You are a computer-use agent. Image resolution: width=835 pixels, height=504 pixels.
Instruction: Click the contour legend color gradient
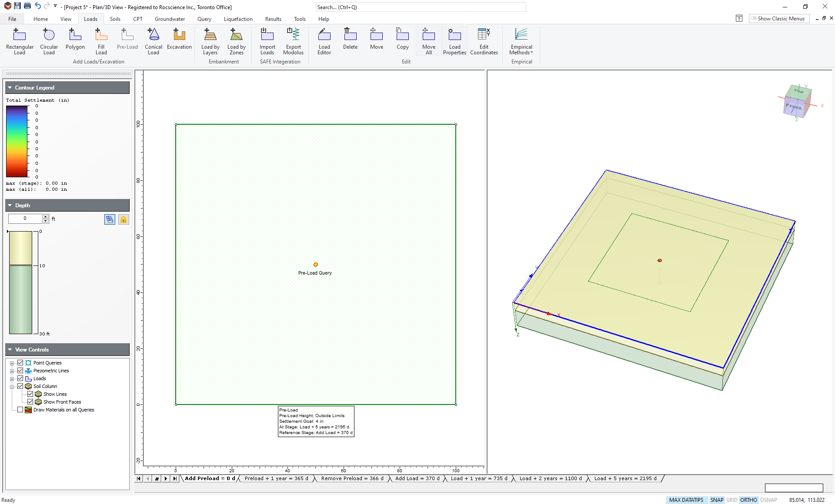tap(17, 142)
